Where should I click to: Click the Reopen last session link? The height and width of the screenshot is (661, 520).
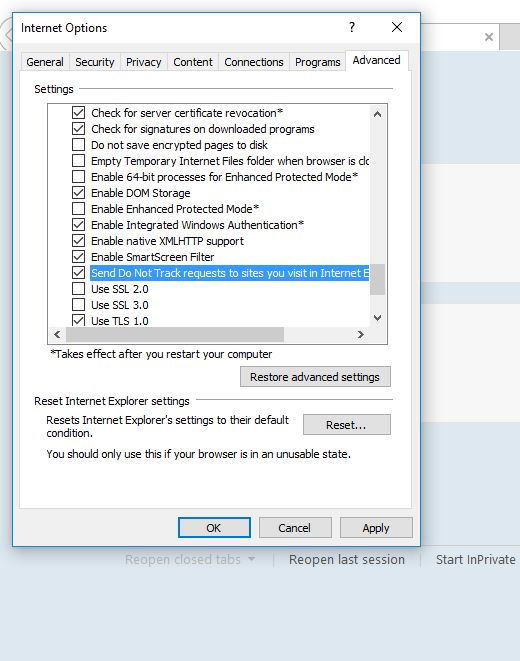pos(347,559)
